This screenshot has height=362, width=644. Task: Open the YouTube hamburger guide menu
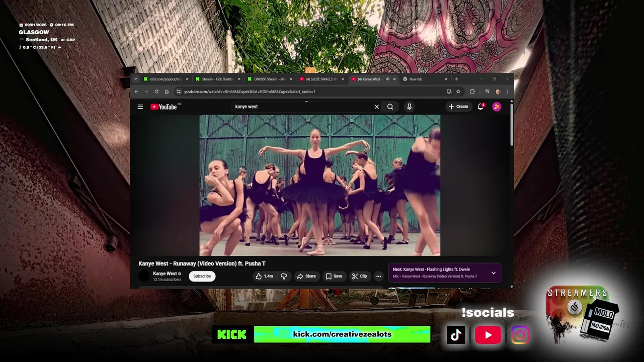pyautogui.click(x=140, y=107)
